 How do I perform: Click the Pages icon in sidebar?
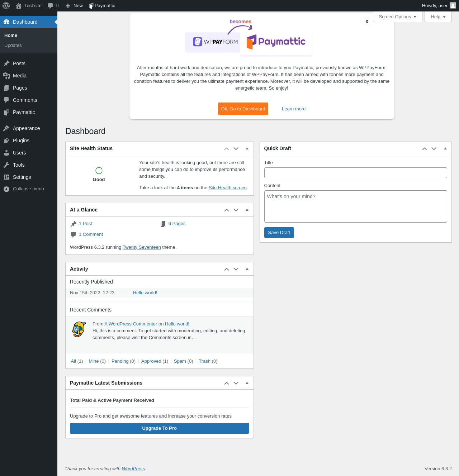[x=6, y=88]
